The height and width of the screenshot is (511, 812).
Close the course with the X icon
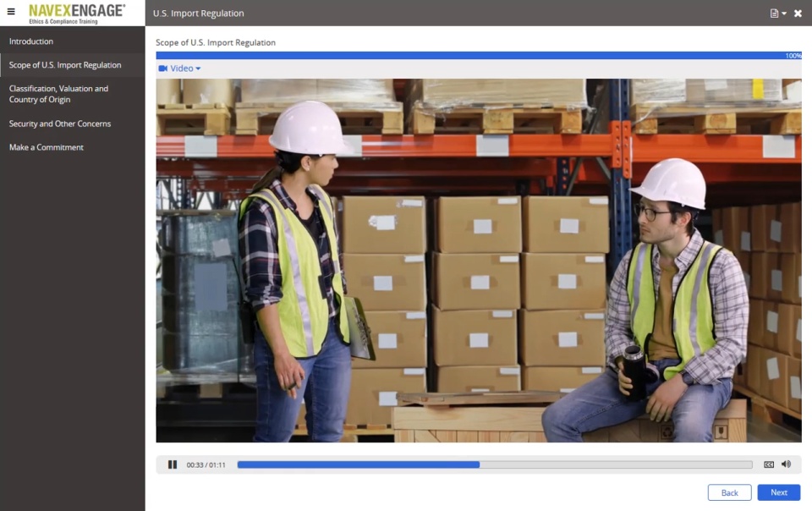click(798, 14)
